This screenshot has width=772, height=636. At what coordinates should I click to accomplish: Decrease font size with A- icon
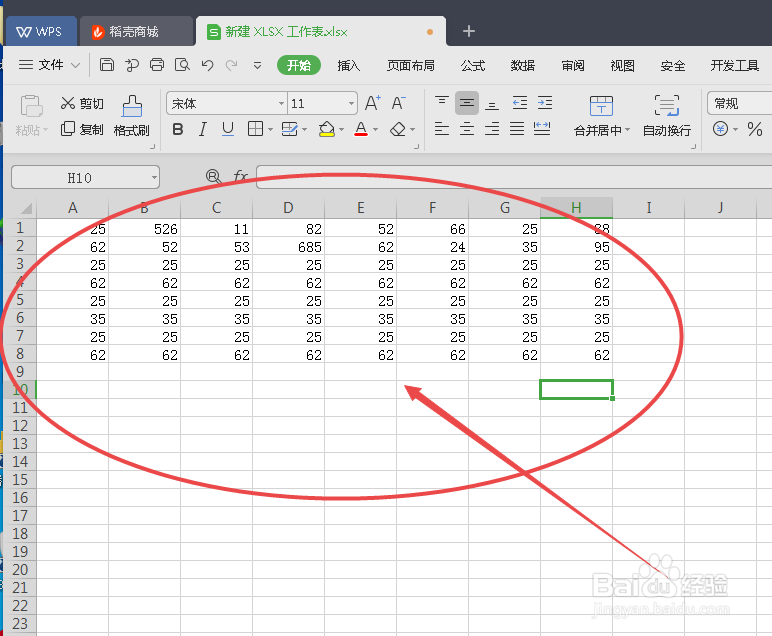click(x=399, y=103)
